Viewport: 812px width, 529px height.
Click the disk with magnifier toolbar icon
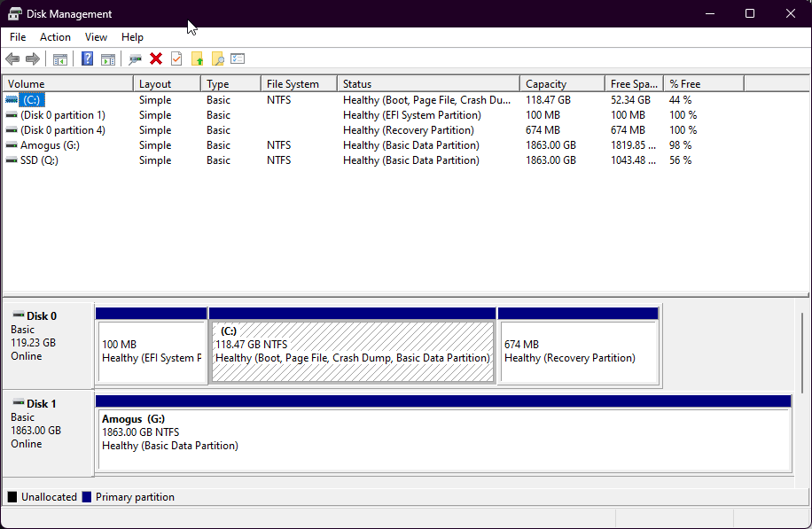pyautogui.click(x=135, y=59)
